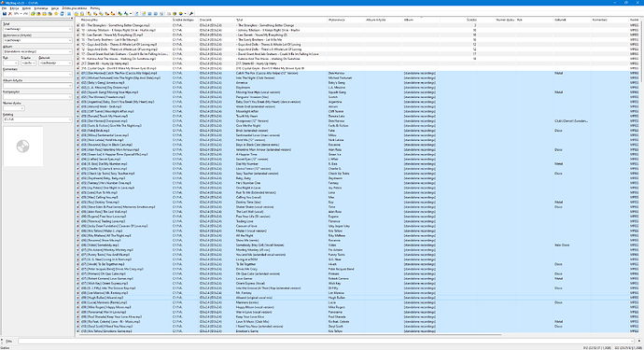Expand the Tytuł field dropdown
The image size is (644, 350).
coord(70,29)
